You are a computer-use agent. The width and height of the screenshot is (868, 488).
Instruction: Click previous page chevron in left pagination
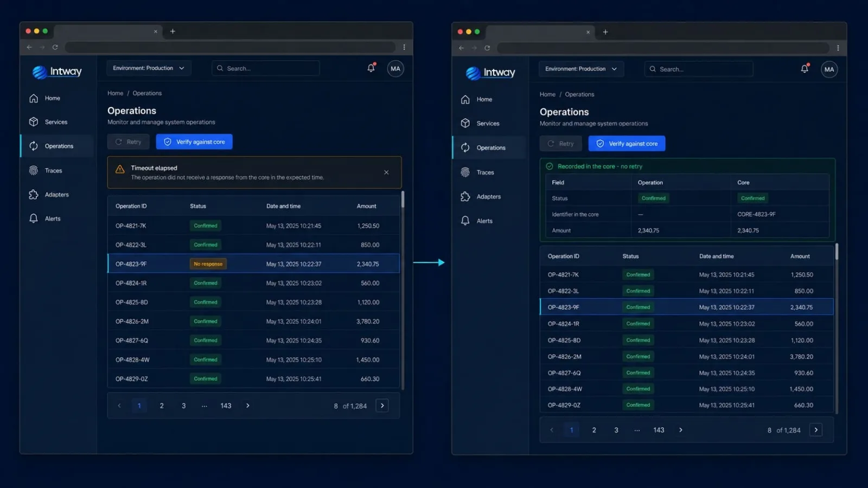(119, 406)
